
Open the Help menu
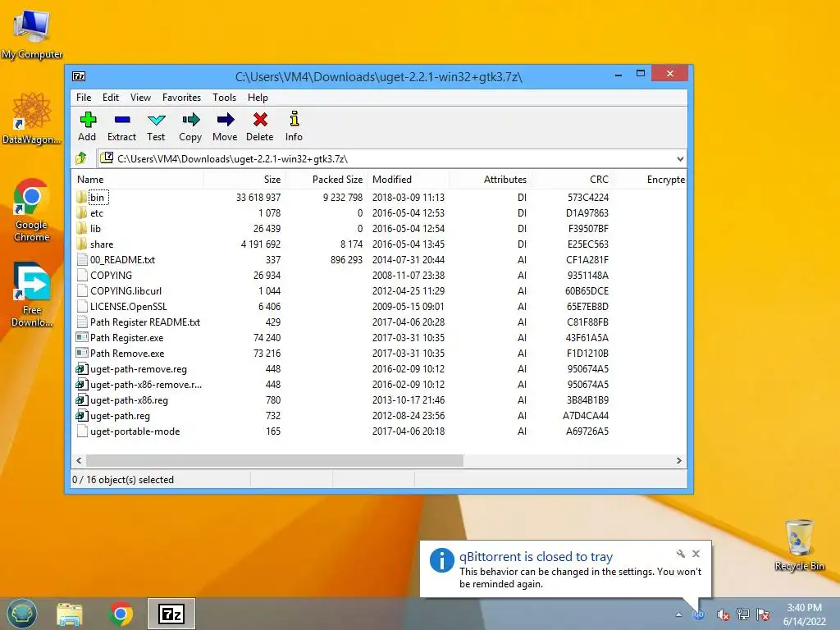[x=258, y=98]
